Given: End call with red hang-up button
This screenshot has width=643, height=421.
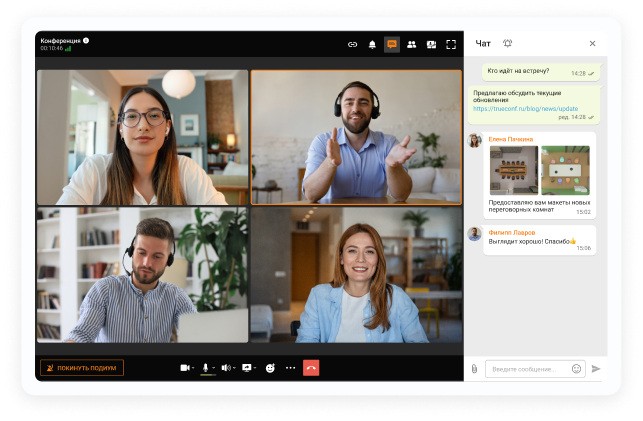Looking at the screenshot, I should tap(311, 368).
